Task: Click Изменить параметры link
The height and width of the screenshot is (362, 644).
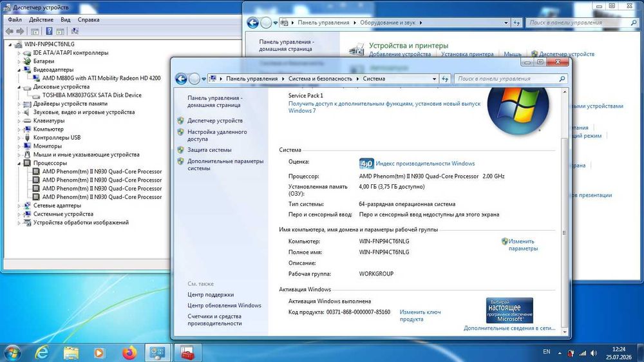Action: click(x=522, y=245)
